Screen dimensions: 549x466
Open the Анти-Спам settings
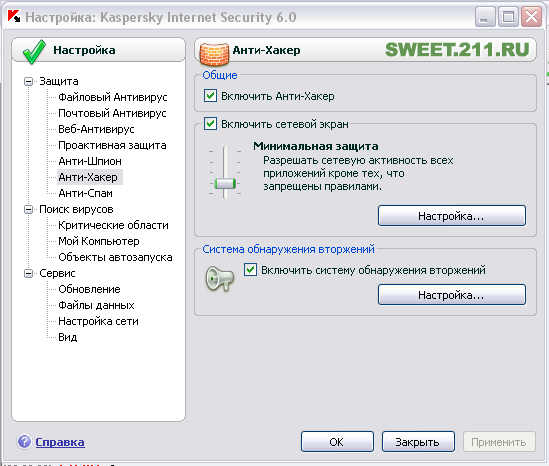tap(85, 193)
